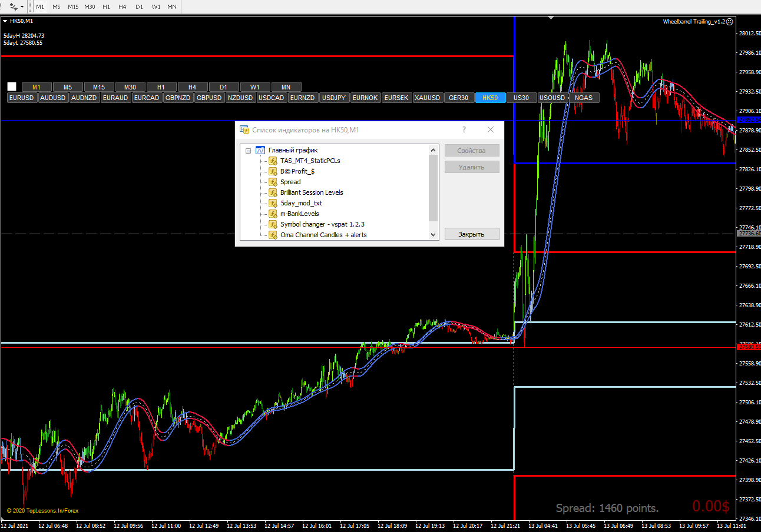Switch chart to US30 symbol
761x532 pixels.
[522, 98]
